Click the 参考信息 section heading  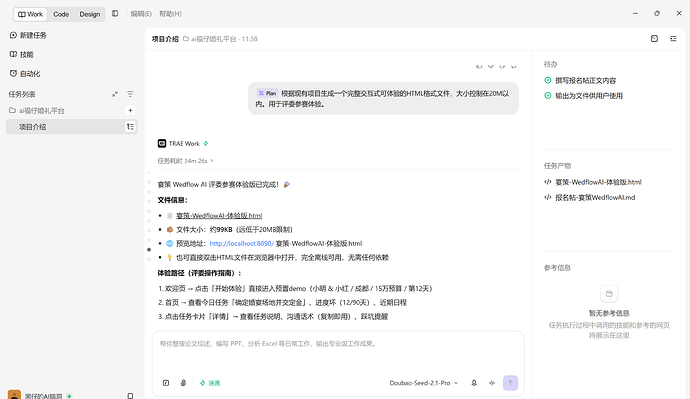click(x=558, y=267)
